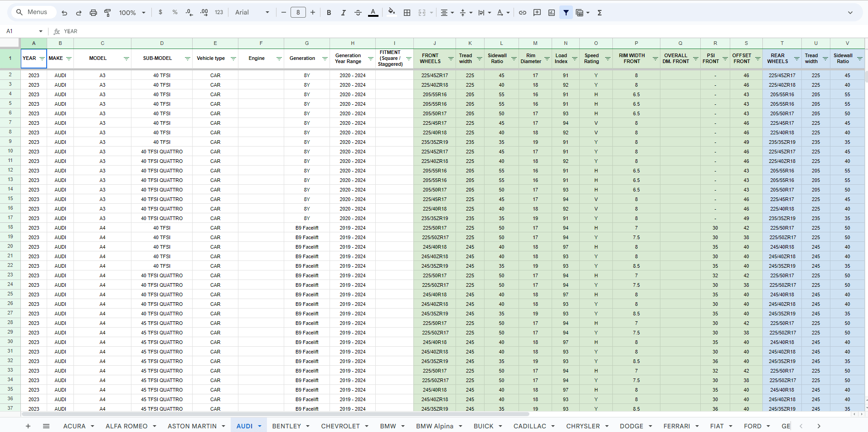The height and width of the screenshot is (432, 868).
Task: Toggle bold formatting
Action: 329,13
